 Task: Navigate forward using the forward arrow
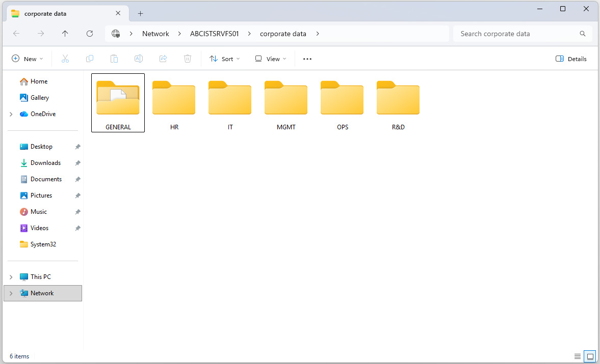click(41, 34)
